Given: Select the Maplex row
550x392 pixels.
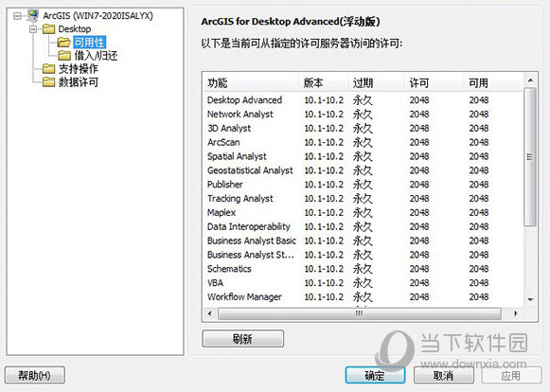Looking at the screenshot, I should point(364,212).
